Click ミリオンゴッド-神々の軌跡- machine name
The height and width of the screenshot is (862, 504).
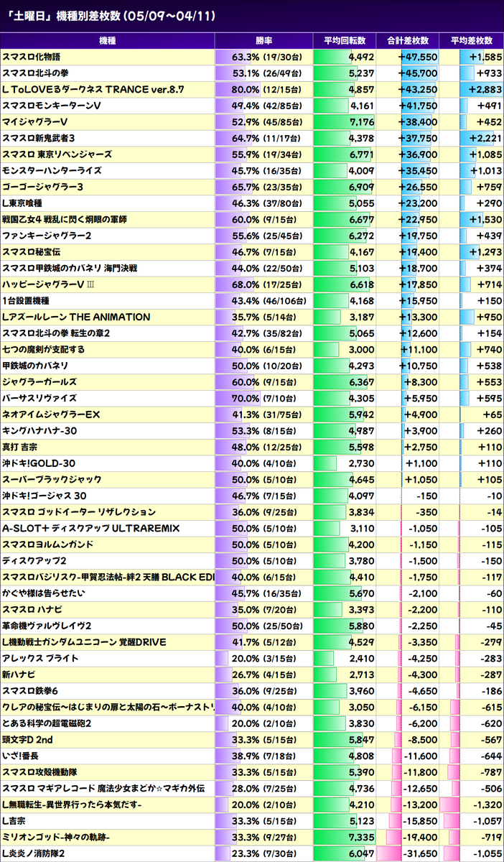click(x=56, y=837)
